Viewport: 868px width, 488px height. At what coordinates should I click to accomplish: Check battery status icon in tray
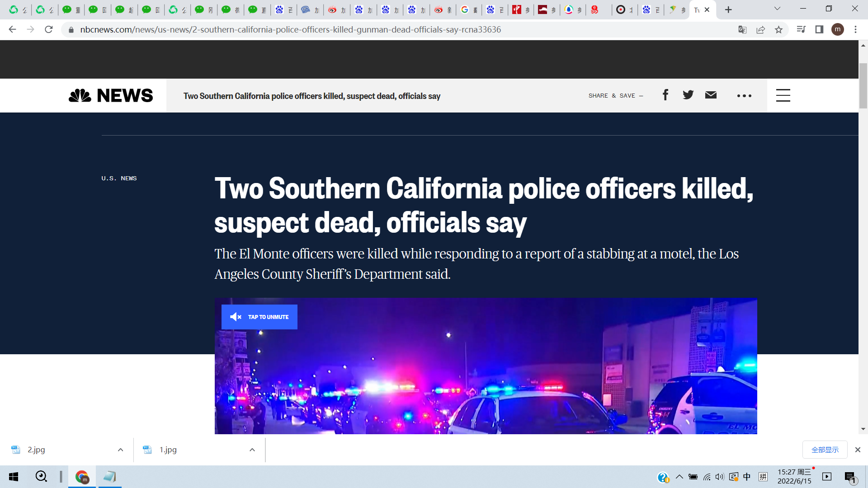coord(693,477)
